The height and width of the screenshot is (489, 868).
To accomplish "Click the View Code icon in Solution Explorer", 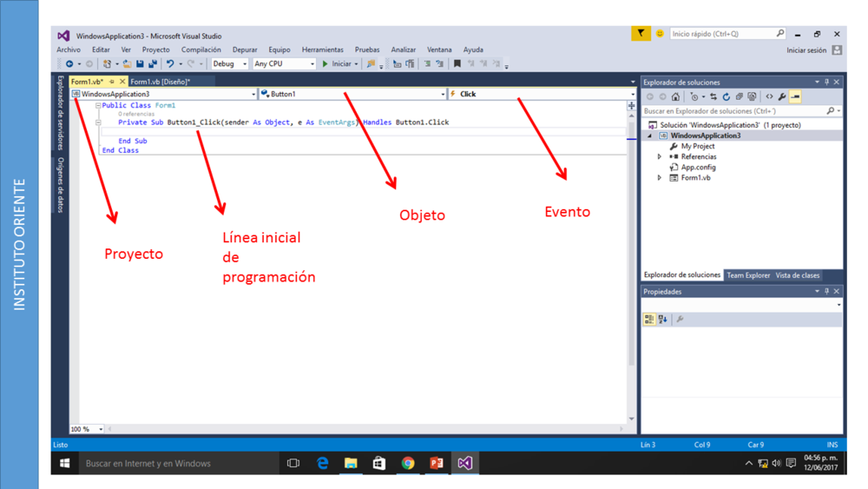I will 769,97.
